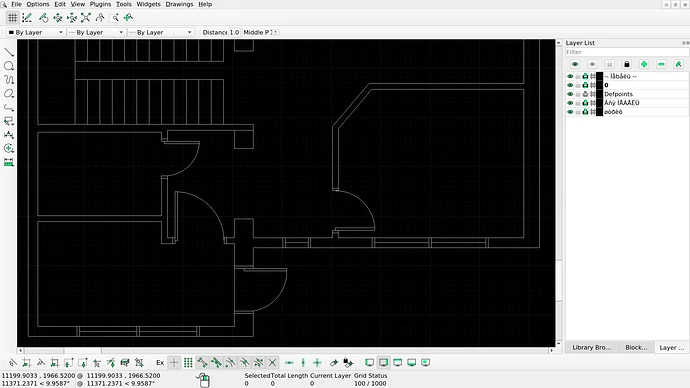
Task: Select the Defpoints layer name
Action: click(x=618, y=94)
